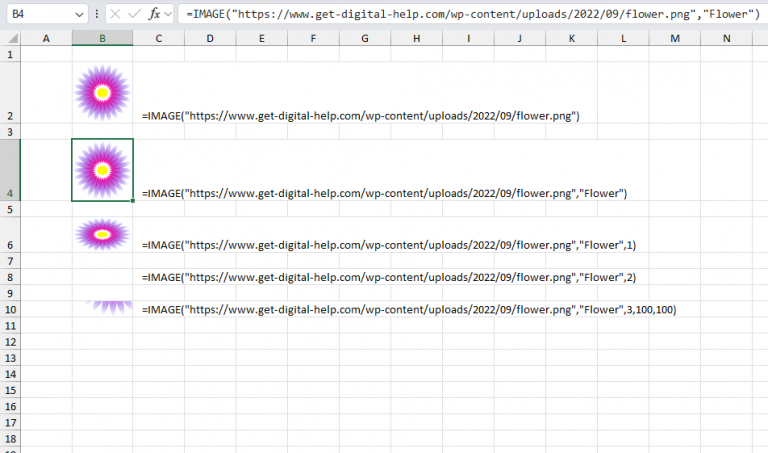Screen dimensions: 768x453
Task: Select column M header
Action: point(675,38)
